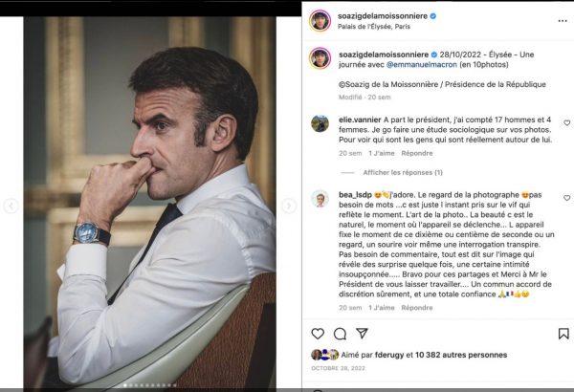This screenshot has height=392, width=574.
Task: Toggle like on elie.vannier's comment
Action: (566, 123)
